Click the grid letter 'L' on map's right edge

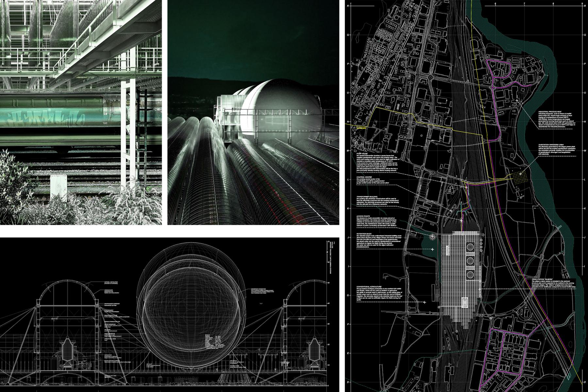click(585, 180)
